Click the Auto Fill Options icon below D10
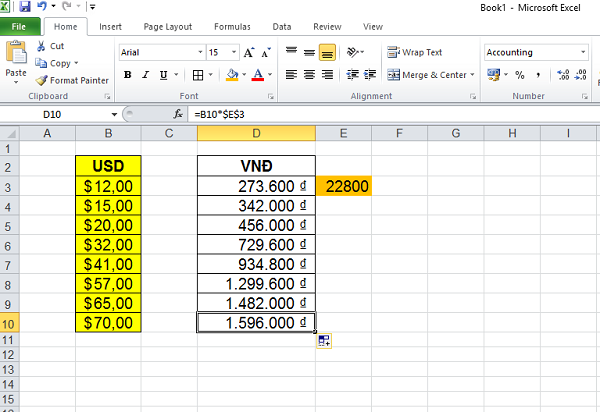 coord(325,343)
